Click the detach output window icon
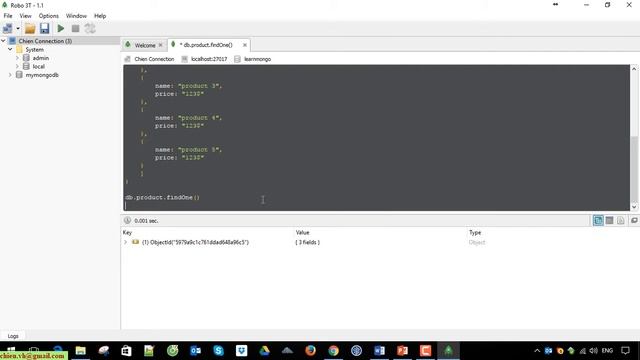 point(634,220)
